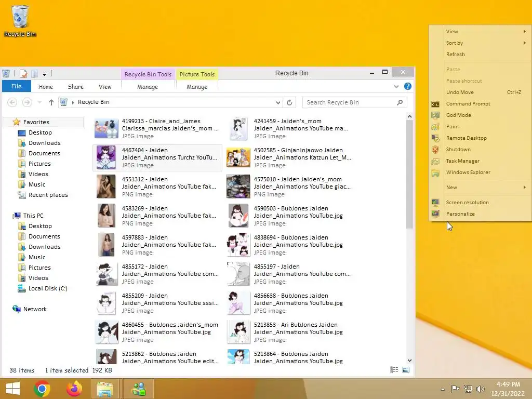
Task: Click the New folder icon in quick access toolbar
Action: click(34, 74)
